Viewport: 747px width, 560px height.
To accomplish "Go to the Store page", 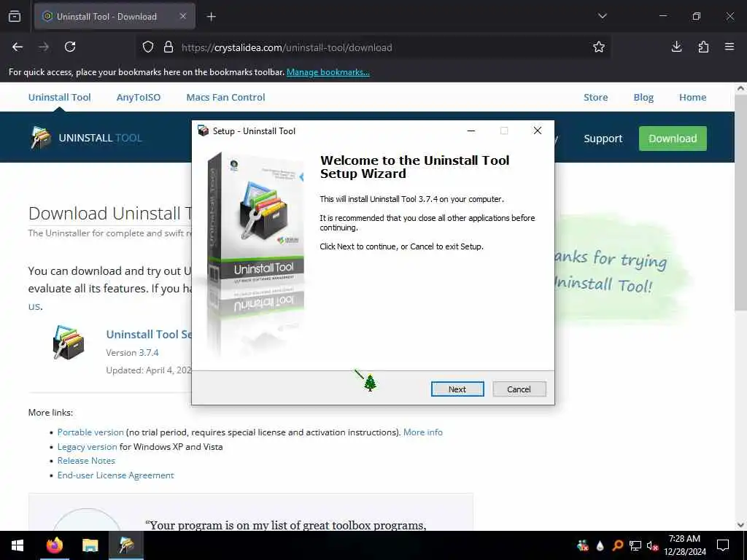I will (595, 97).
